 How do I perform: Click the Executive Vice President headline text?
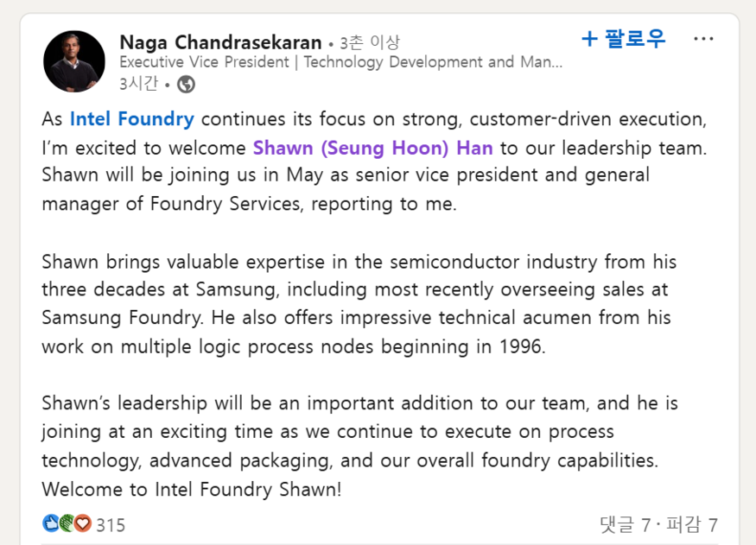pos(341,62)
